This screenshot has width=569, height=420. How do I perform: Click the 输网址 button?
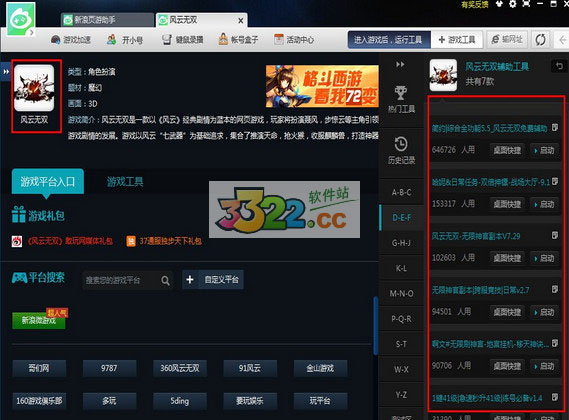click(507, 40)
